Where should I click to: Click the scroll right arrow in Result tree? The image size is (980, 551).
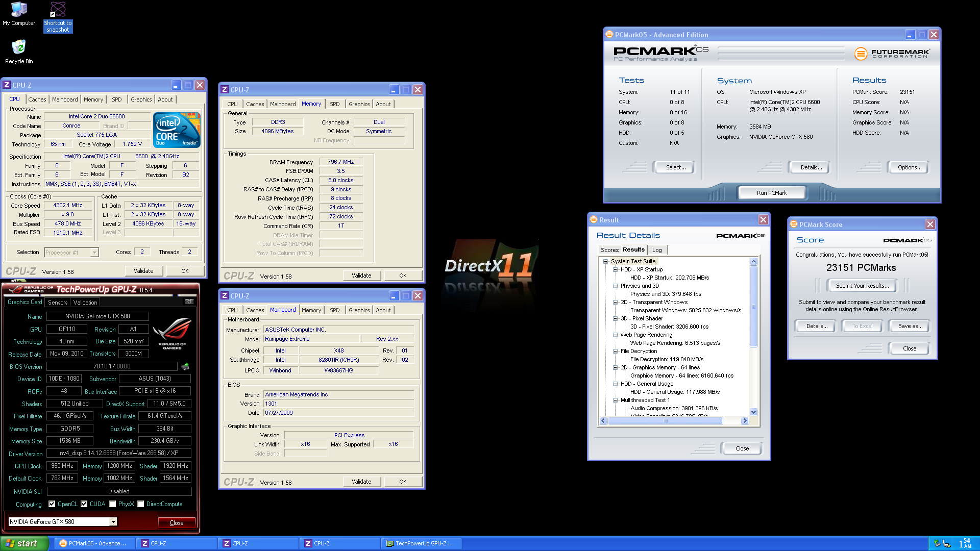tap(745, 421)
